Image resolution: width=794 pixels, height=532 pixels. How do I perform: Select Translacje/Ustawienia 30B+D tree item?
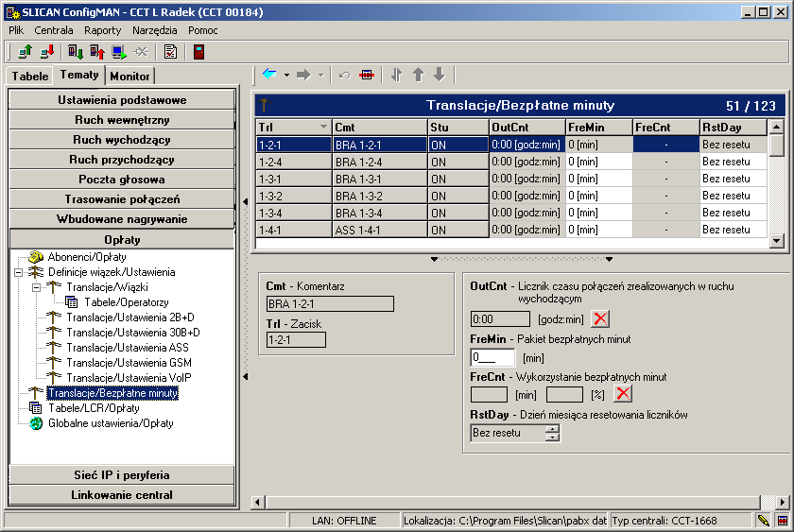pyautogui.click(x=133, y=333)
